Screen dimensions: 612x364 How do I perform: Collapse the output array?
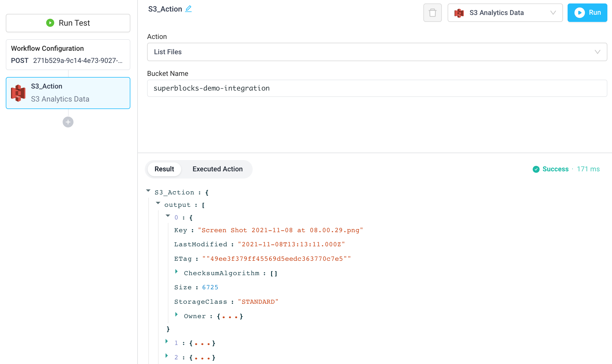158,203
